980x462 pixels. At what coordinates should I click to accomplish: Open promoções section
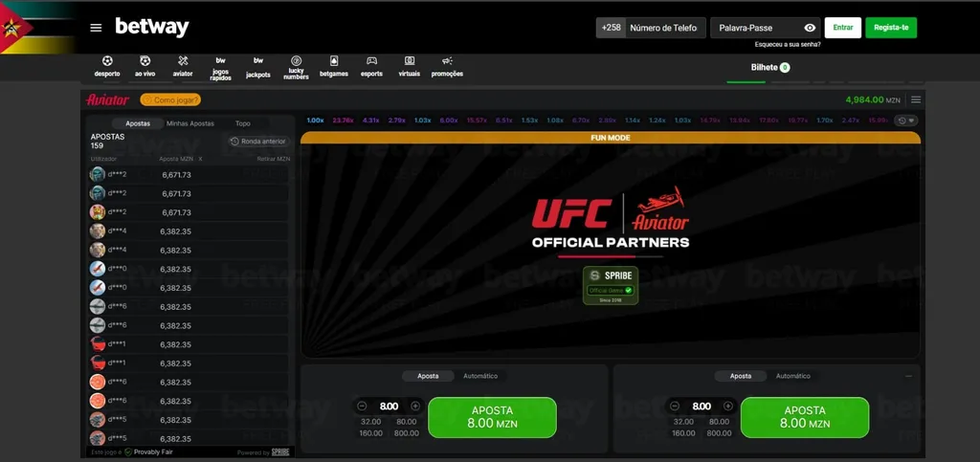point(447,66)
